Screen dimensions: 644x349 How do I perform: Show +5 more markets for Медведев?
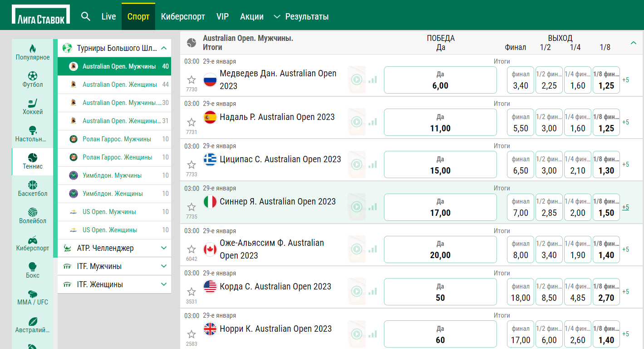pyautogui.click(x=625, y=80)
